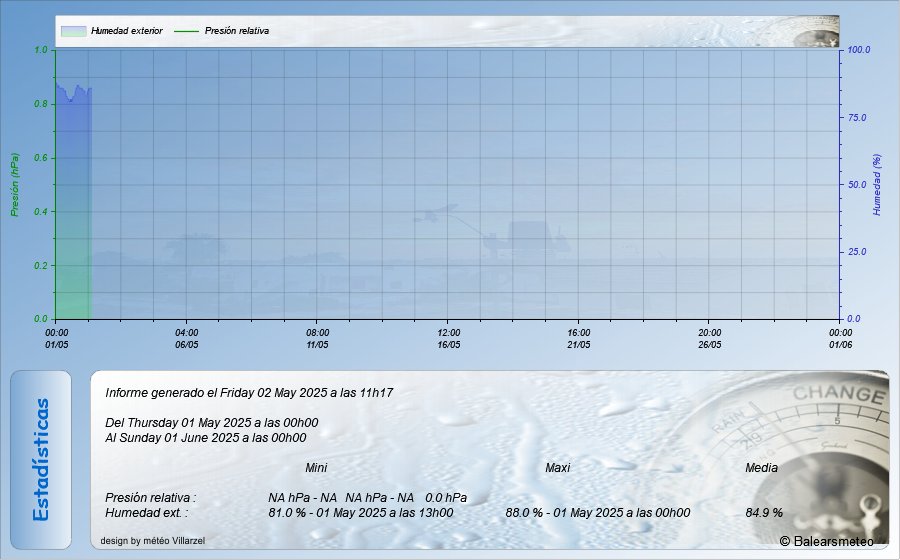This screenshot has width=900, height=560.
Task: Click the 'Presión relativa :' row label
Action: [x=150, y=497]
